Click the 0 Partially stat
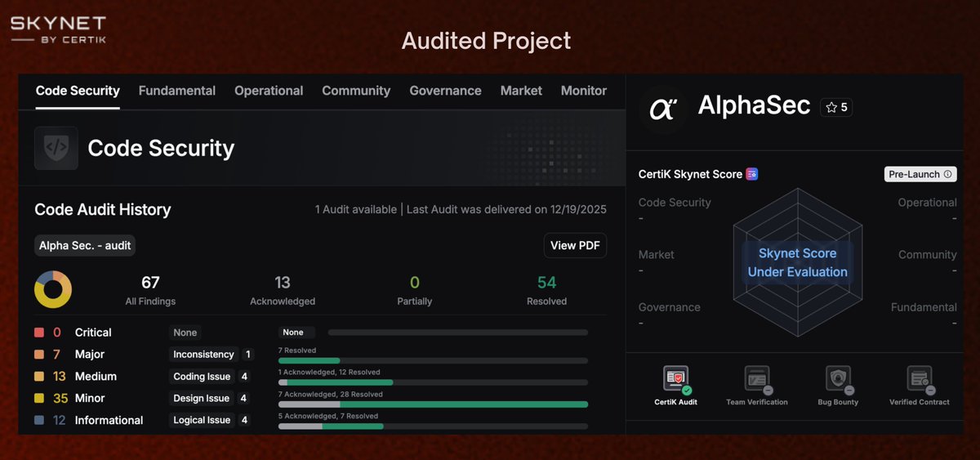 (415, 290)
